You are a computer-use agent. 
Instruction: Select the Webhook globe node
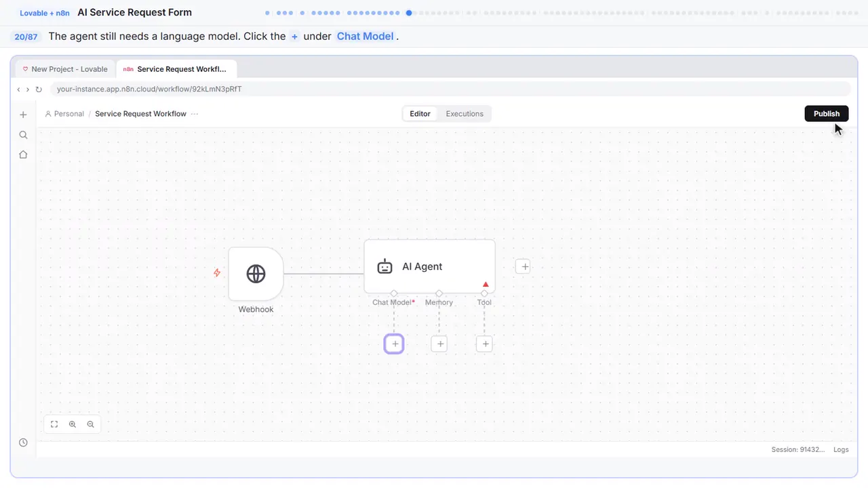[256, 274]
